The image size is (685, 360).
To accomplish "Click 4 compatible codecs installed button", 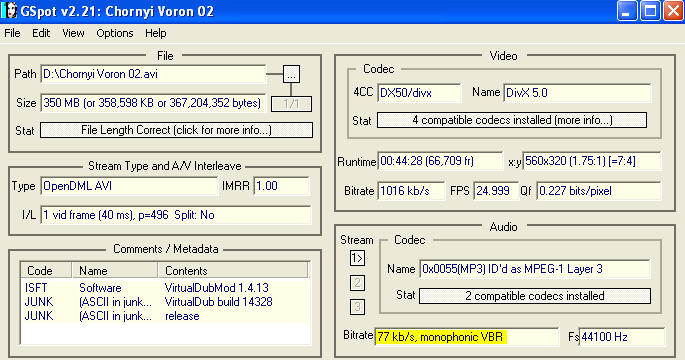I will [x=512, y=120].
